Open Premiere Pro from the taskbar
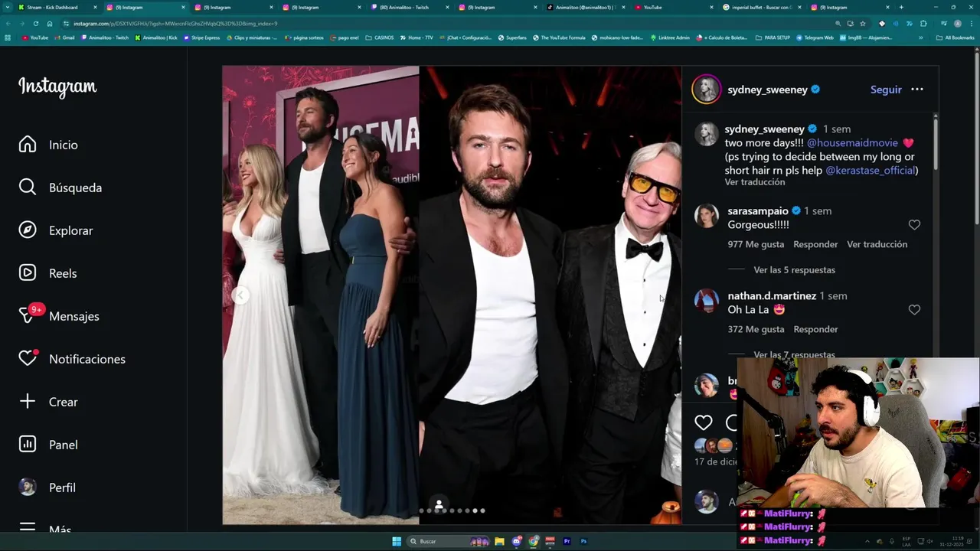Viewport: 980px width, 551px height. [567, 541]
